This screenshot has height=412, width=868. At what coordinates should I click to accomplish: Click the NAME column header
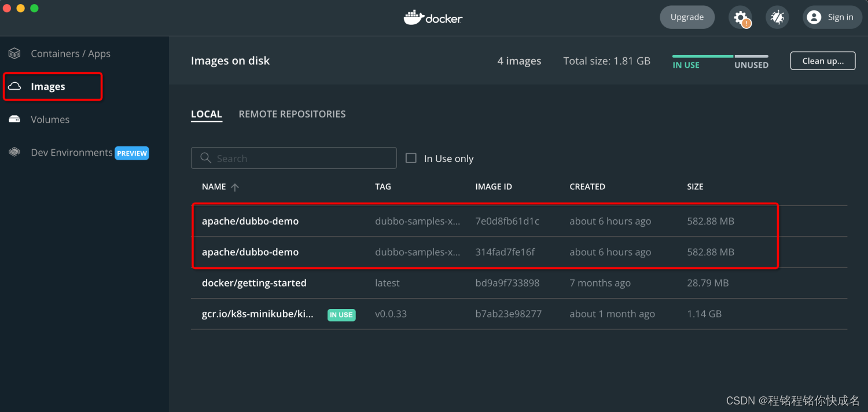pos(214,187)
